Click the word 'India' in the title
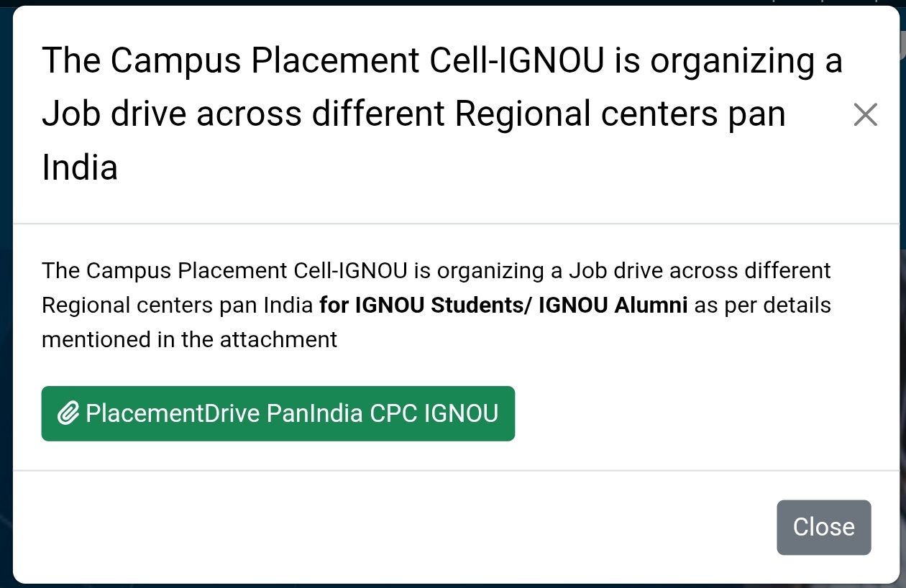Image resolution: width=906 pixels, height=588 pixels. [x=80, y=167]
